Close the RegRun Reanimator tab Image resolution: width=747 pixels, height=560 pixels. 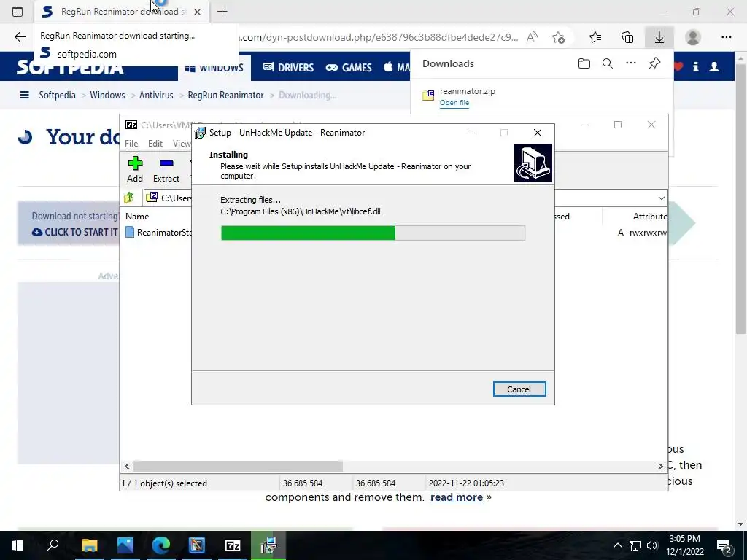pyautogui.click(x=197, y=12)
